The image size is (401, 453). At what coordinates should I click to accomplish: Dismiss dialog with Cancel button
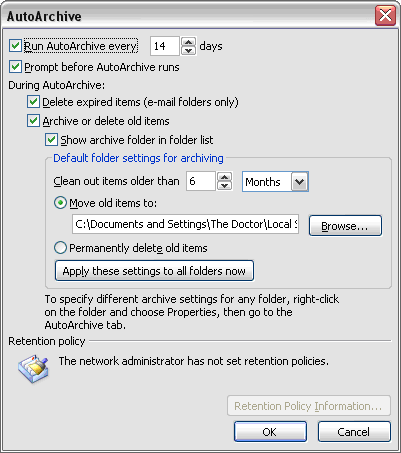click(x=354, y=432)
